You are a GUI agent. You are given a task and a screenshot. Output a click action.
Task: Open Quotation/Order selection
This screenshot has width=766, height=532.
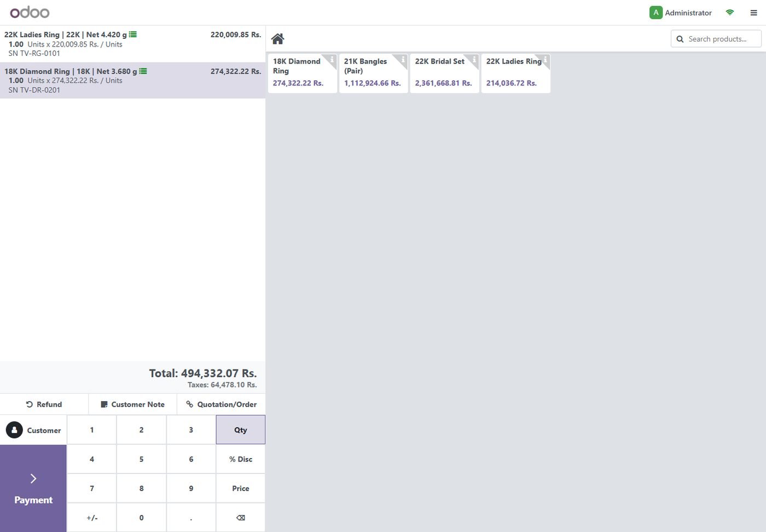(221, 404)
